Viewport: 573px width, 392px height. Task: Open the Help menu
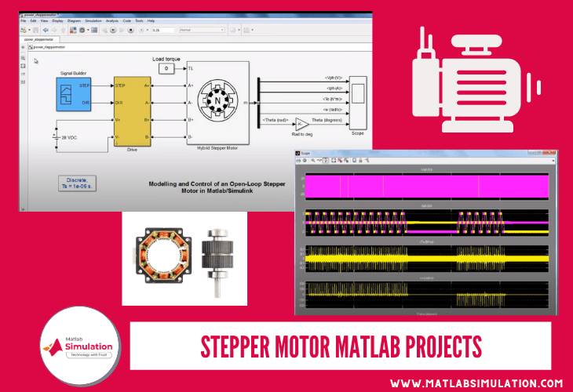[x=151, y=21]
